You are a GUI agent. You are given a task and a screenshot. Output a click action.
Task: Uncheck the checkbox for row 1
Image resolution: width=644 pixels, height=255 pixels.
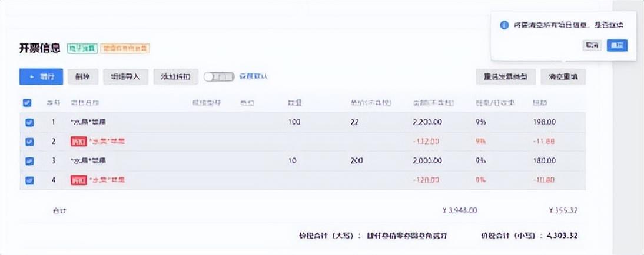point(29,122)
